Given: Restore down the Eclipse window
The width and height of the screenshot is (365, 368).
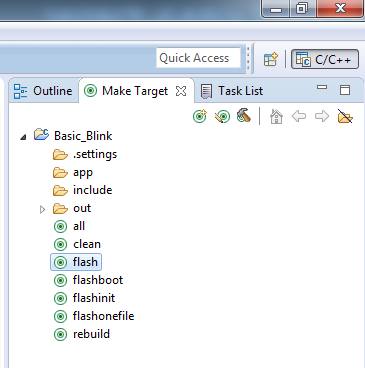Looking at the screenshot, I should click(x=301, y=8).
